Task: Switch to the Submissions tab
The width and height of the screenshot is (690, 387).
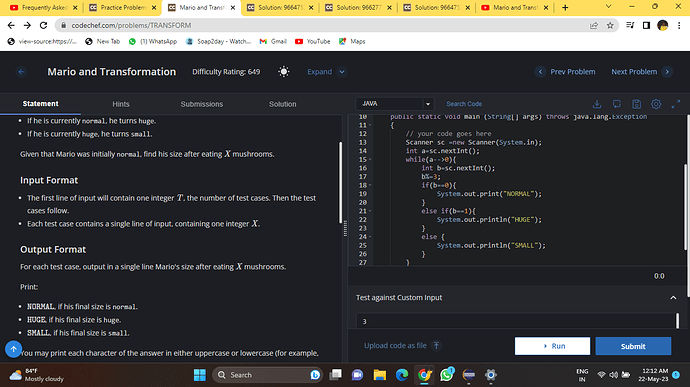Action: click(202, 104)
